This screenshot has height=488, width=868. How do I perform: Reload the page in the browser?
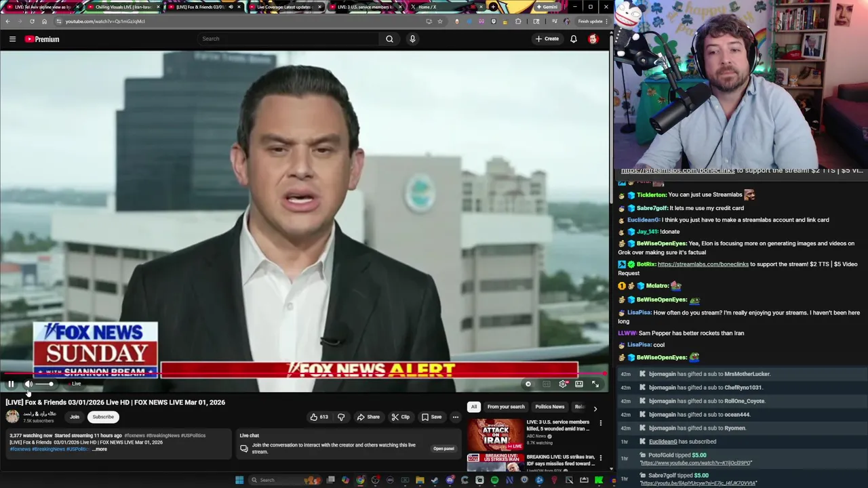click(x=32, y=21)
